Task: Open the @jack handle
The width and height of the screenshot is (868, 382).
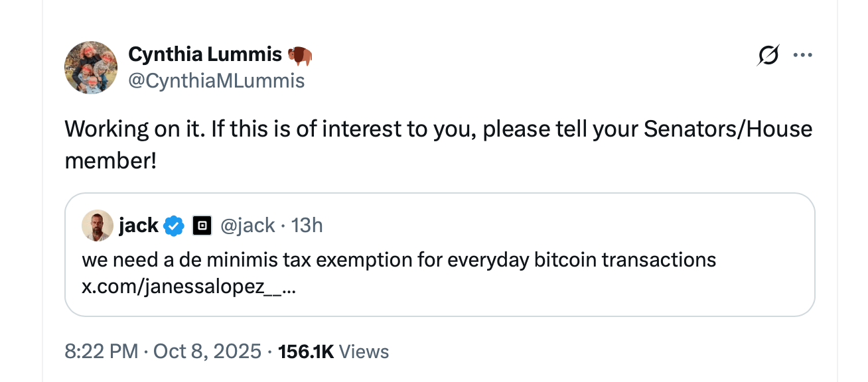Action: (x=246, y=226)
